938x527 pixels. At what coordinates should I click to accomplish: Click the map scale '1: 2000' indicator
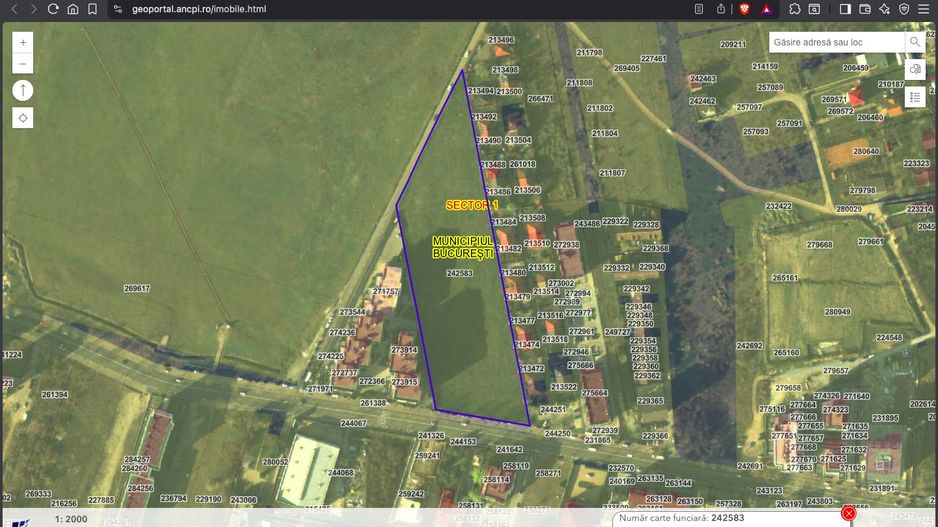pyautogui.click(x=71, y=519)
